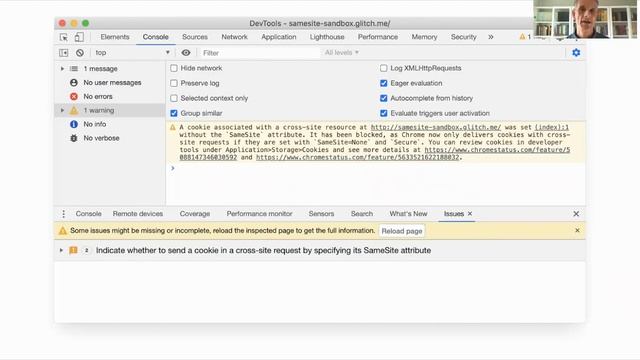Click the warning triangle in infobar
Image resolution: width=640 pixels, height=360 pixels.
[62, 231]
